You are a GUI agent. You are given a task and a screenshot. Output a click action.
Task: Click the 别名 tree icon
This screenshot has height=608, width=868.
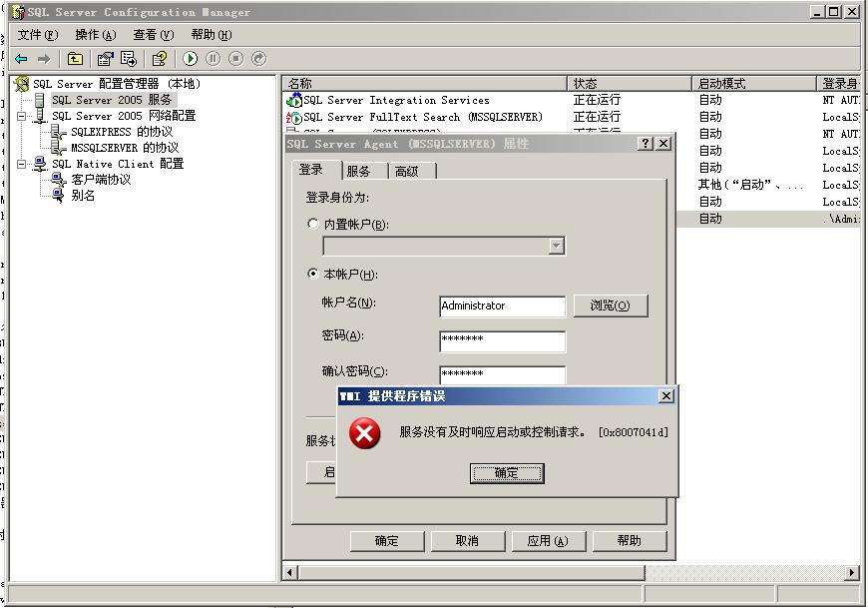(58, 196)
